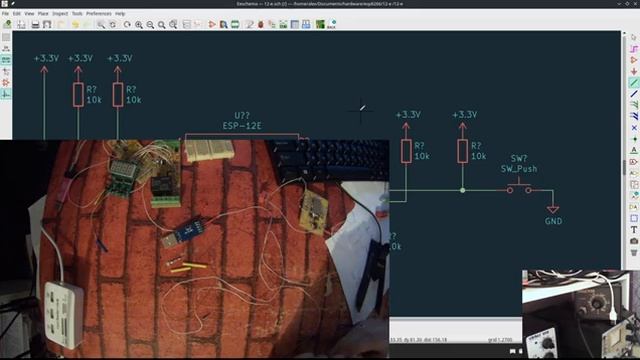Open the View menu
Screen dimensions: 640x360
click(29, 13)
